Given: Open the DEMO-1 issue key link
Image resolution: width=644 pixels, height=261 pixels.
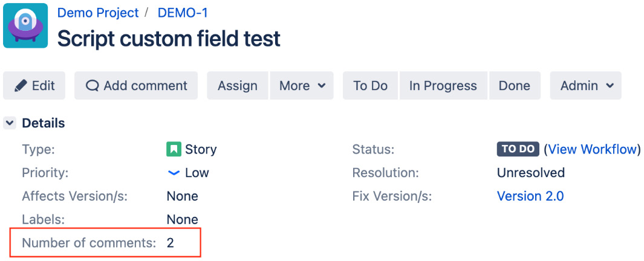Looking at the screenshot, I should pos(183,13).
